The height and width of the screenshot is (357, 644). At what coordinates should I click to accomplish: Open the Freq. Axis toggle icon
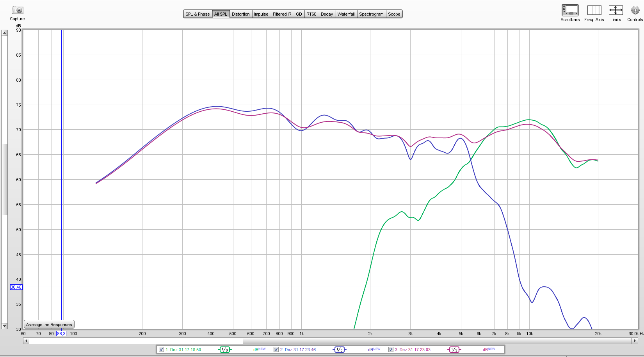point(594,10)
